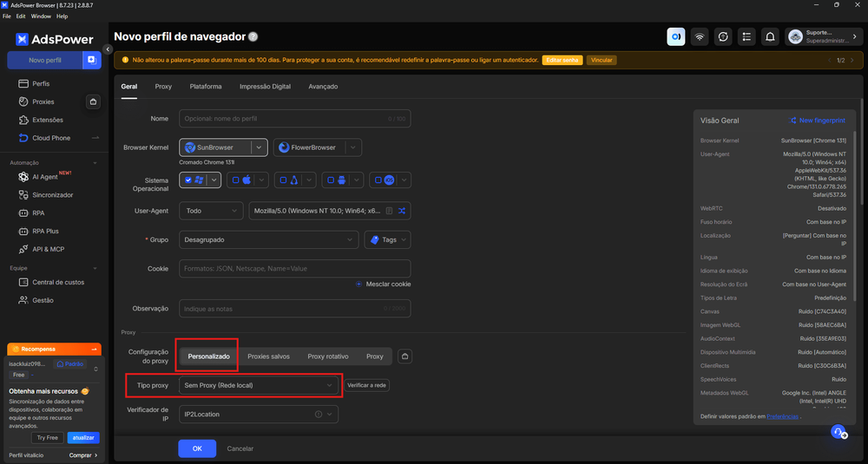Select the Personalizado proxy configuration

(x=208, y=356)
